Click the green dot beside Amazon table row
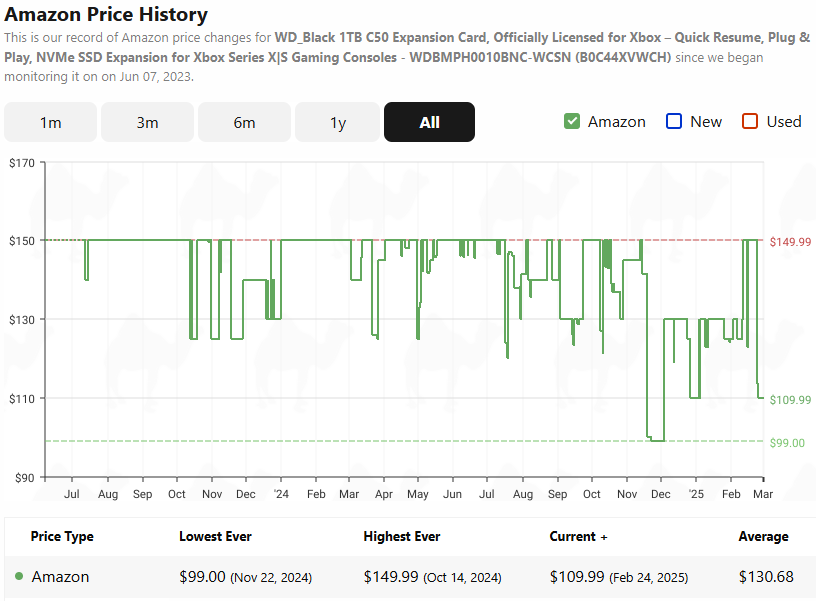The image size is (816, 601). pyautogui.click(x=19, y=576)
